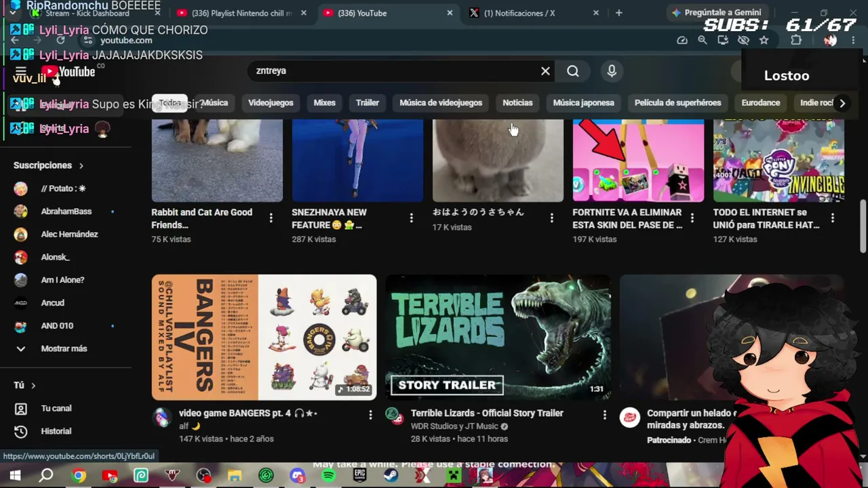Reload the page in Chrome
This screenshot has width=868, height=488.
click(x=60, y=41)
